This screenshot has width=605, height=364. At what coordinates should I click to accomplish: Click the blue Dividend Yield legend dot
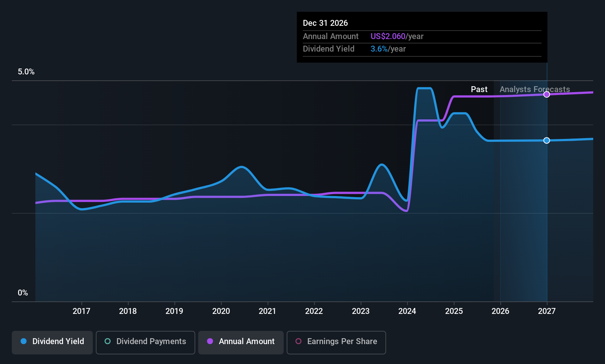tap(24, 342)
